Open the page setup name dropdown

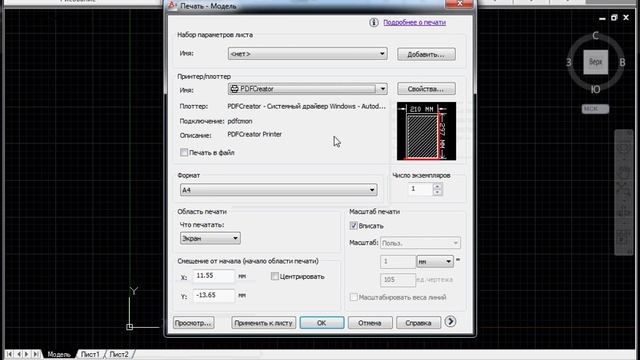(307, 53)
